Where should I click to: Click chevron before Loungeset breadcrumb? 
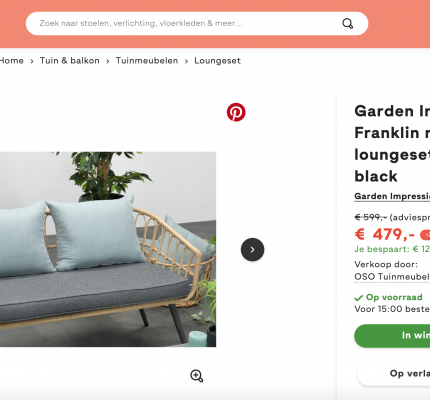click(x=186, y=61)
